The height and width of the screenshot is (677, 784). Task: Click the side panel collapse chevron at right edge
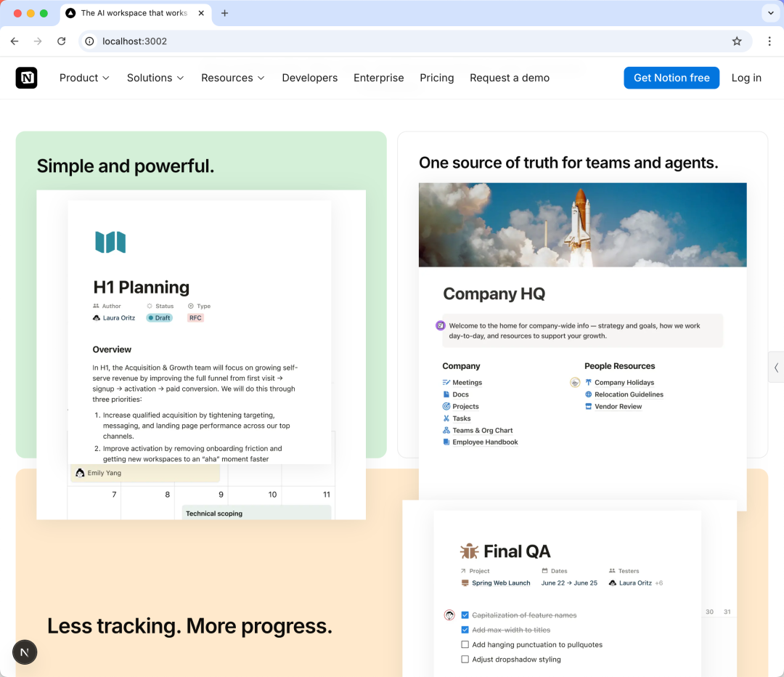(x=777, y=368)
